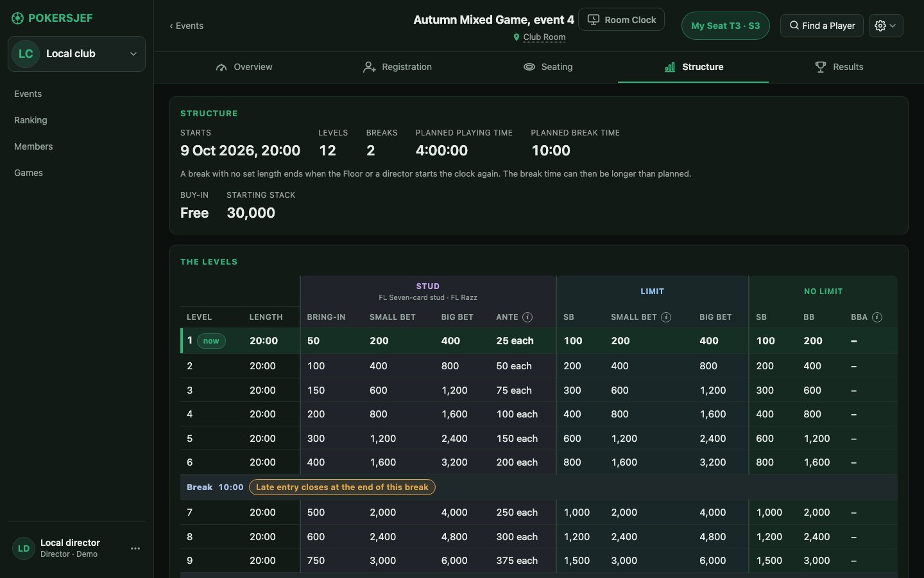
Task: Switch to the Overview tab
Action: click(x=244, y=67)
